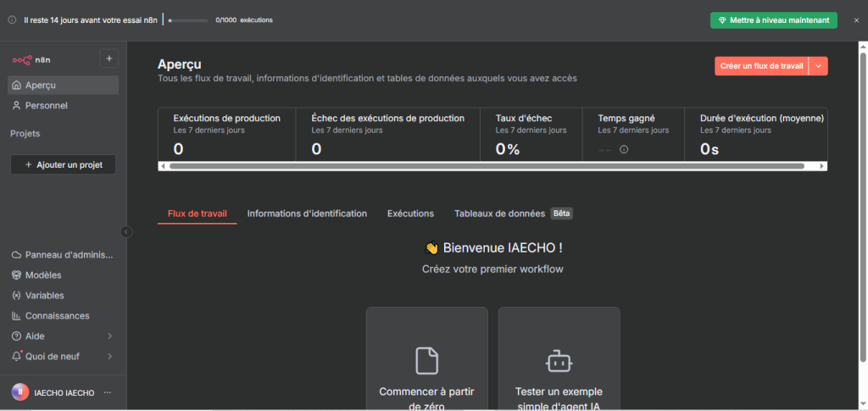Click the right arrow of the stats scrollbar
The image size is (868, 411).
[822, 166]
